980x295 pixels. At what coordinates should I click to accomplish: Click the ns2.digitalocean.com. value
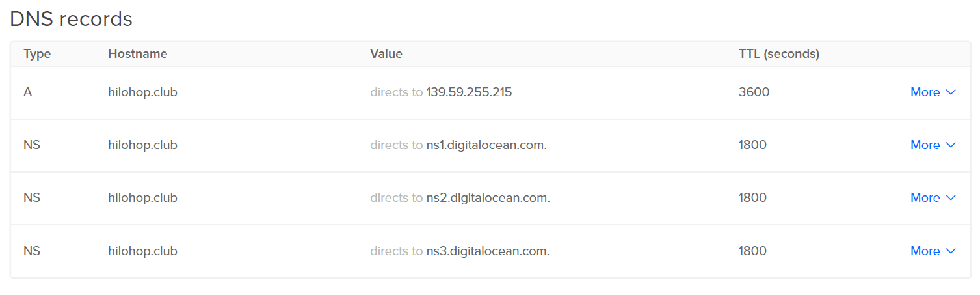coord(488,198)
